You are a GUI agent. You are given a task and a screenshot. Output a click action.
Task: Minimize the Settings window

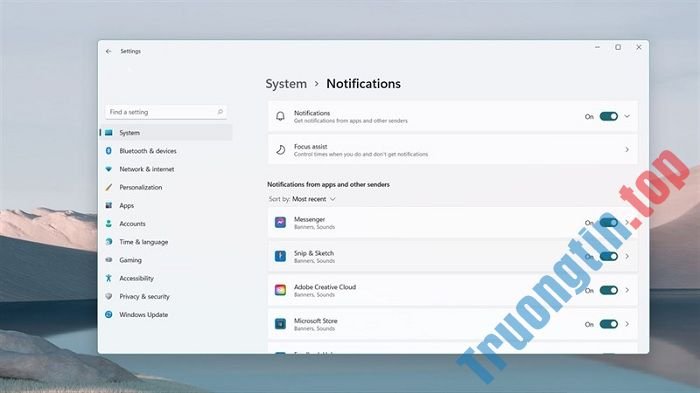click(x=597, y=47)
